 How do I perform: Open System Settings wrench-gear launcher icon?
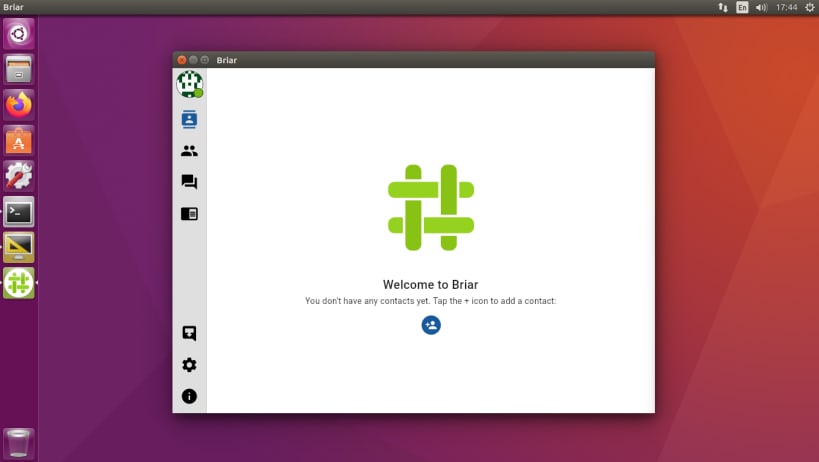[x=19, y=176]
